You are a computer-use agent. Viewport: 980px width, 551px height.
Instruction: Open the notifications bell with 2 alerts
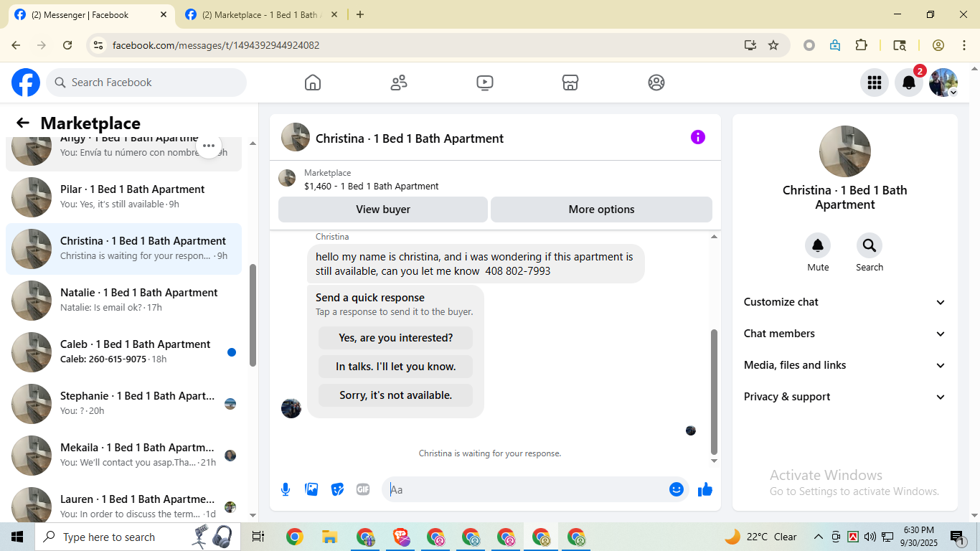click(908, 83)
